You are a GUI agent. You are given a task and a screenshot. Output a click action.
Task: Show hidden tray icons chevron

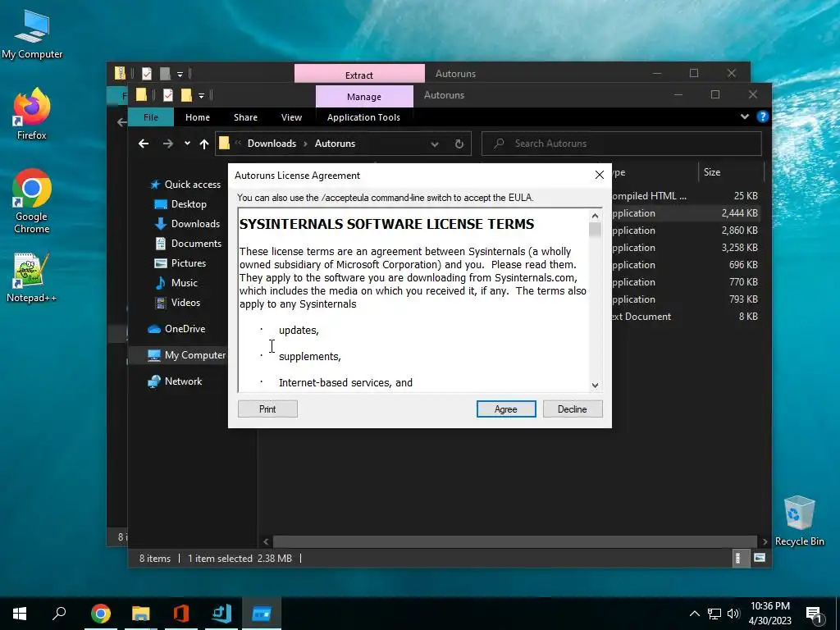click(694, 614)
